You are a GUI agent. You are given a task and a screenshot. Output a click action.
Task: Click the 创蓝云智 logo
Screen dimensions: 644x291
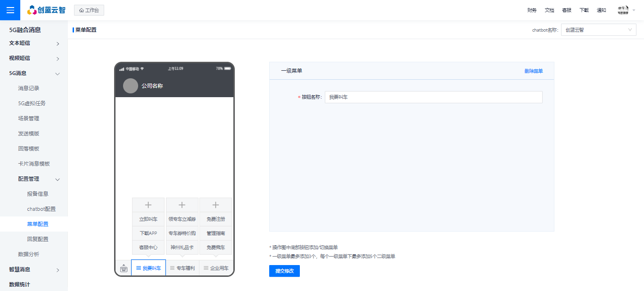[x=46, y=10]
